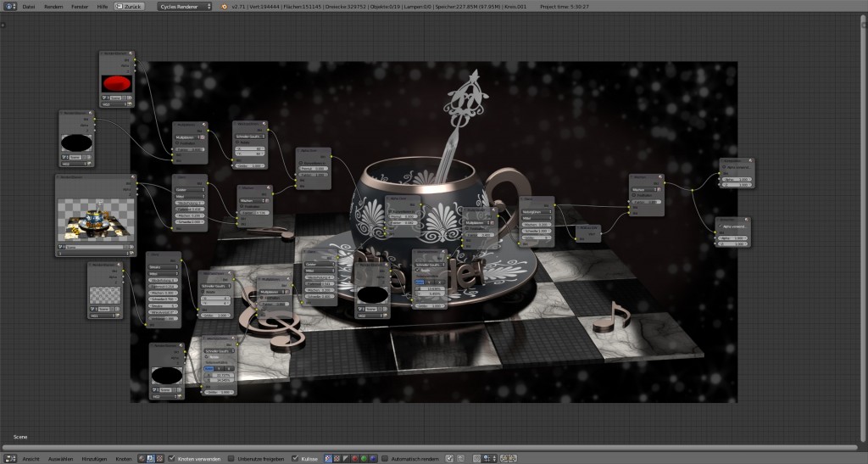
Task: Toggle preview icon on top Multiply node
Action: (x=203, y=126)
